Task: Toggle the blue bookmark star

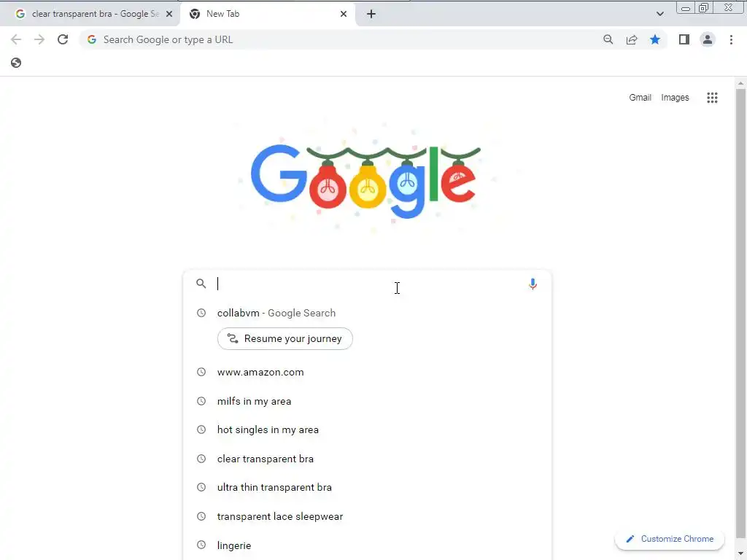Action: tap(655, 39)
